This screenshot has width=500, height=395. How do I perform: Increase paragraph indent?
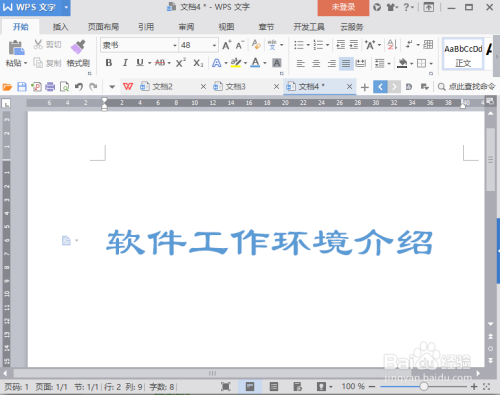pos(354,44)
